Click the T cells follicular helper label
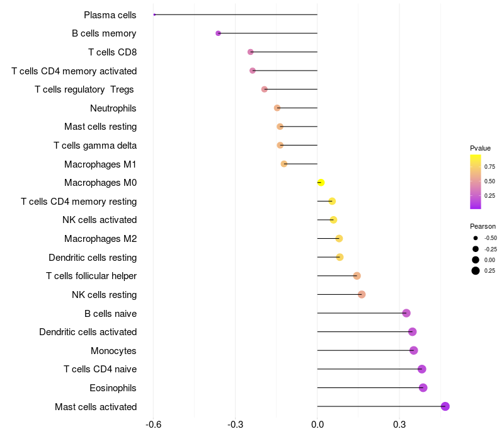Viewport: 504px width, 441px height. [x=91, y=276]
